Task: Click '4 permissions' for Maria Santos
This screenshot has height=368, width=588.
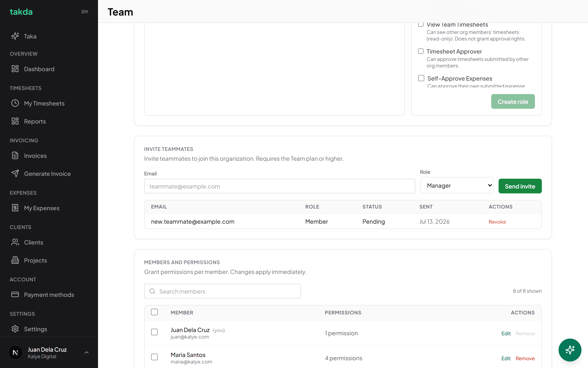Action: click(343, 358)
